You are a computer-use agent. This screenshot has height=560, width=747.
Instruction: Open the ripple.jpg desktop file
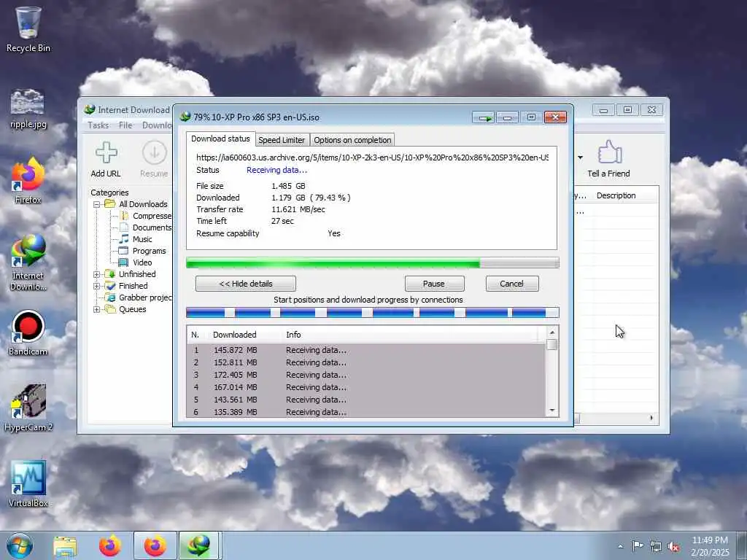[28, 109]
